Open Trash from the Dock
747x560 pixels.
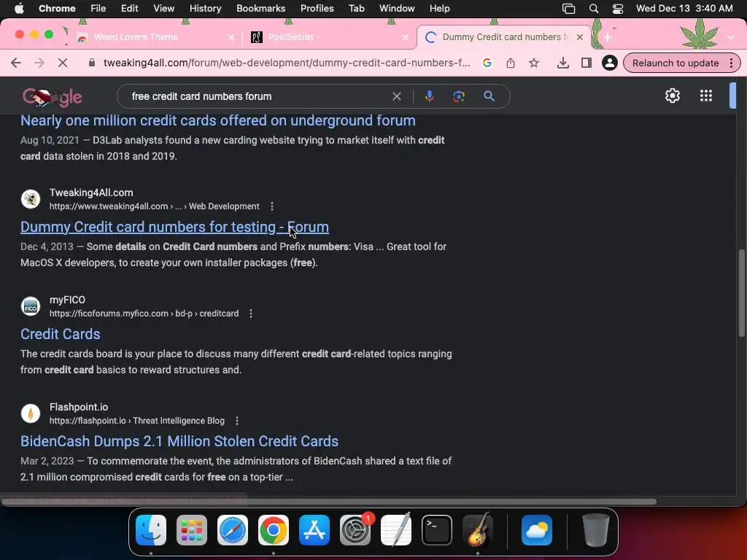pos(595,530)
